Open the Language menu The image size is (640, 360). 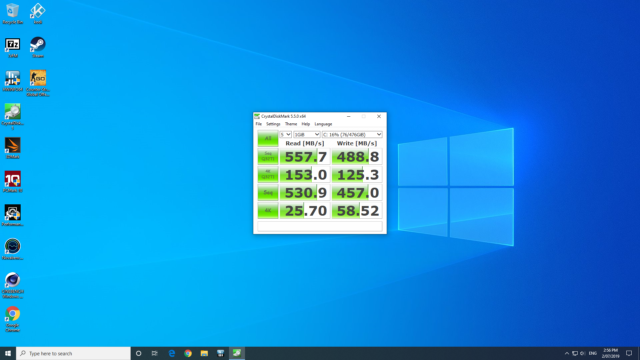coord(323,124)
